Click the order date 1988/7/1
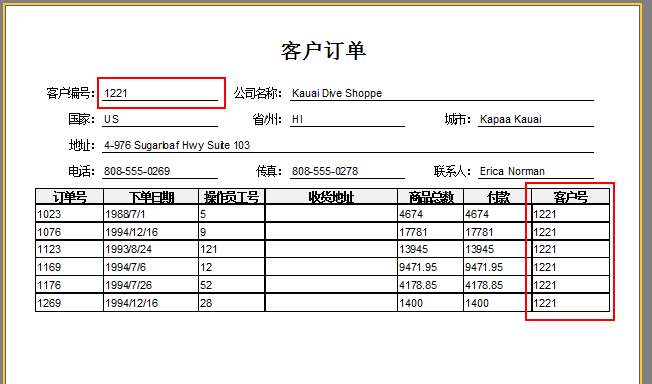This screenshot has height=384, width=652. [125, 214]
